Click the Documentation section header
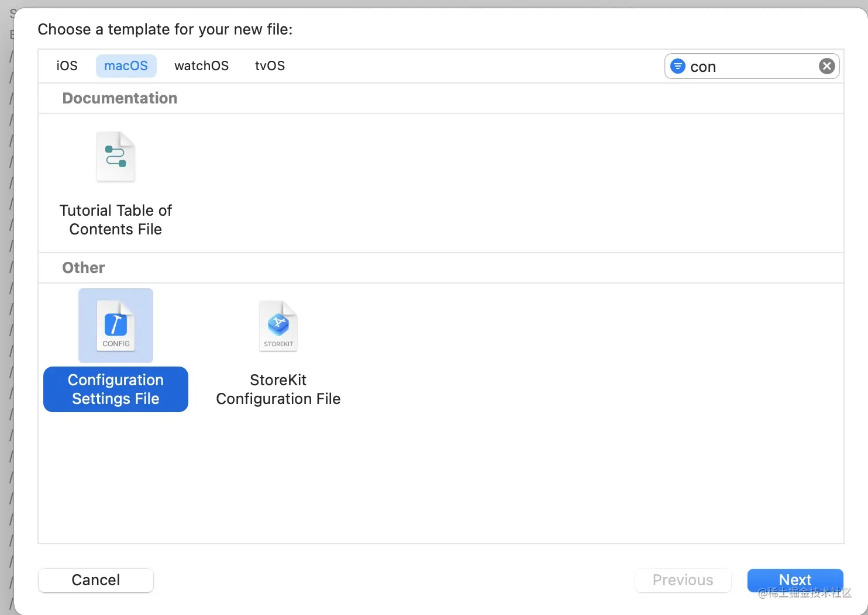Image resolution: width=868 pixels, height=615 pixels. pyautogui.click(x=120, y=98)
